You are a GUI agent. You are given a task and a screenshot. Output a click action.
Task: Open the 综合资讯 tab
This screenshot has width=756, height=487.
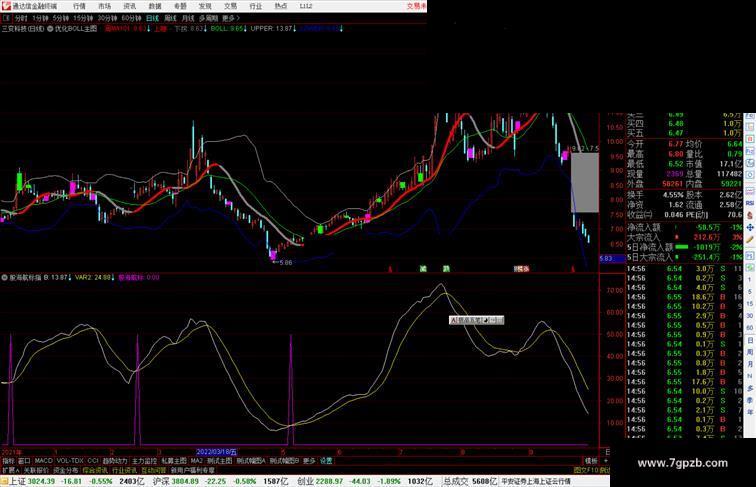95,470
